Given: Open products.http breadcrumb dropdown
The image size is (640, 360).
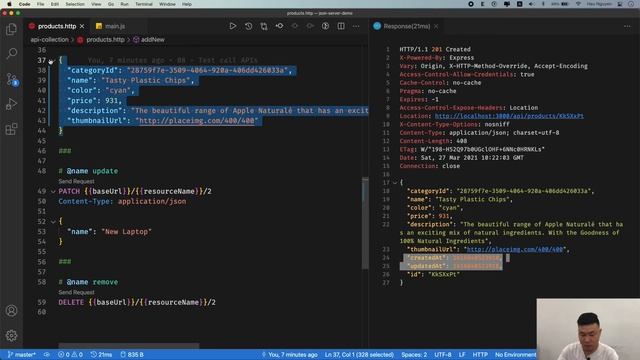Looking at the screenshot, I should pos(101,40).
